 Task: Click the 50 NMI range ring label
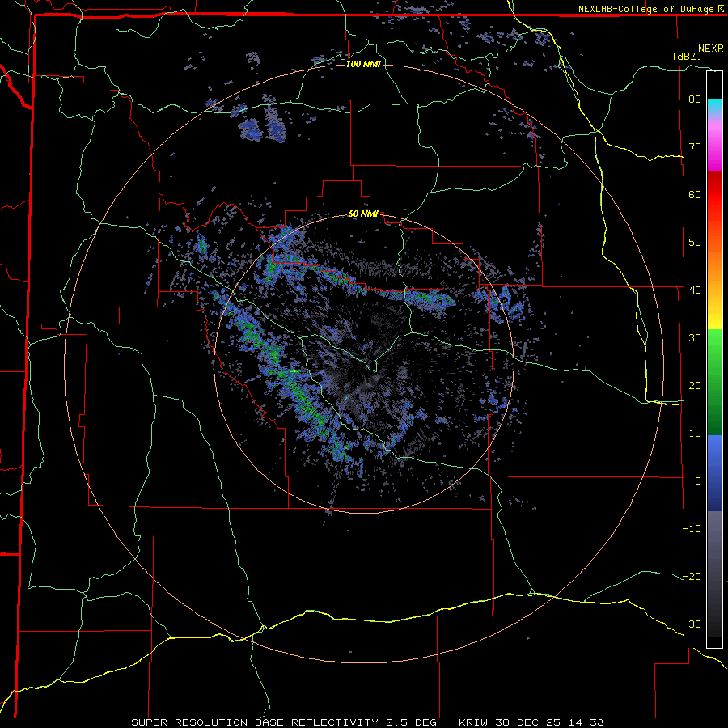click(x=363, y=214)
